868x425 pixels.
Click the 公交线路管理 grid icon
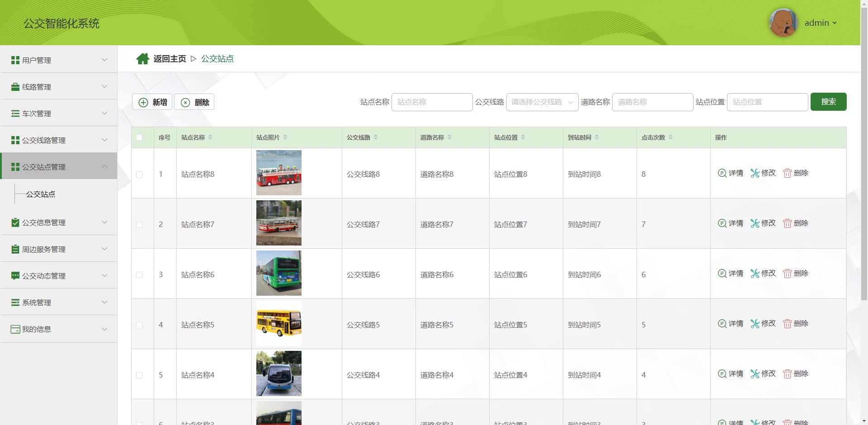[x=15, y=140]
